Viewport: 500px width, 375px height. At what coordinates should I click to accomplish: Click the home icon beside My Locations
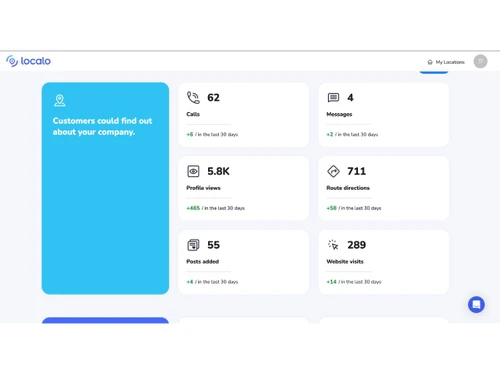click(430, 62)
